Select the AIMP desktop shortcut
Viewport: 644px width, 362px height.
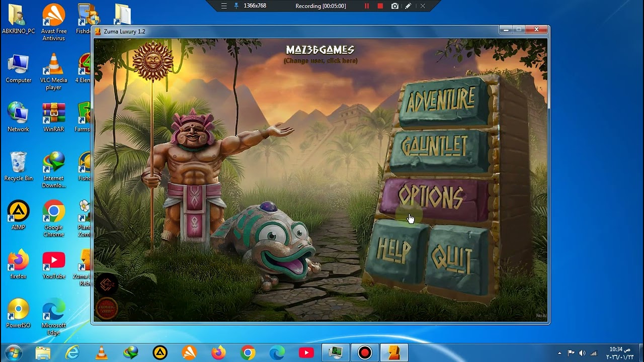point(19,215)
